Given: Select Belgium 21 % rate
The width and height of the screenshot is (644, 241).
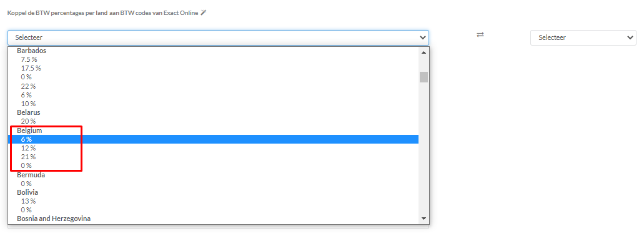Looking at the screenshot, I should click(x=213, y=157).
